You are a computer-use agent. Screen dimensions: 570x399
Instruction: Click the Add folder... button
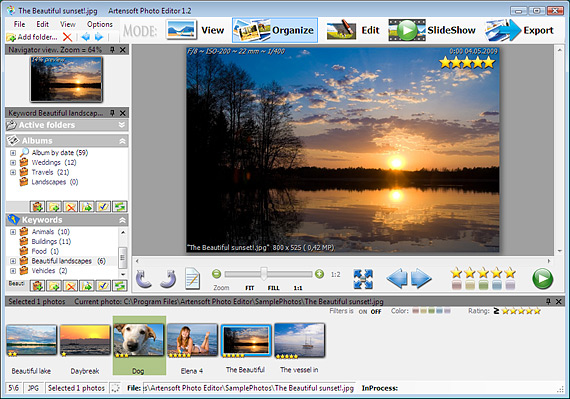coord(32,37)
